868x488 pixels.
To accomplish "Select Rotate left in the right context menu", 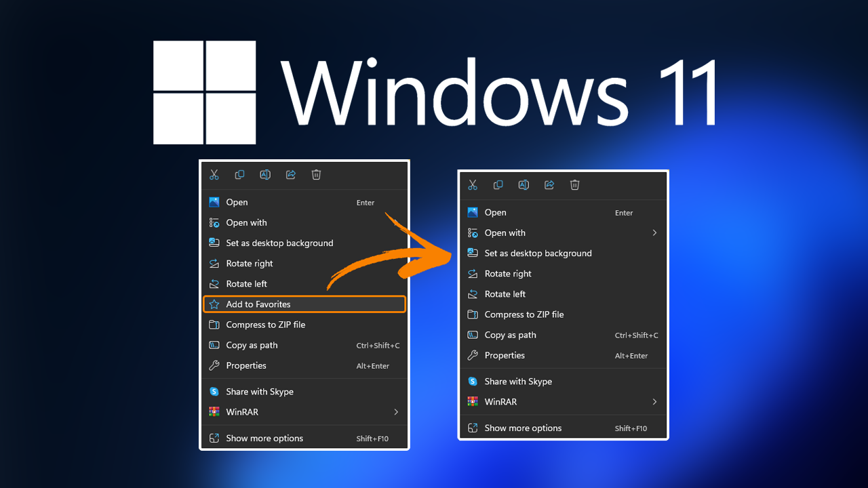I will tap(563, 294).
